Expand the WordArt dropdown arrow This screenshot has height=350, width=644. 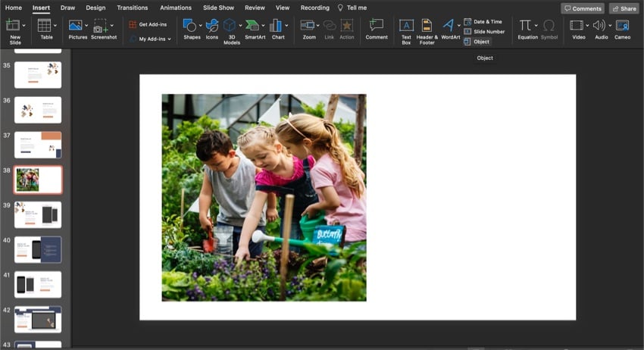coord(458,26)
